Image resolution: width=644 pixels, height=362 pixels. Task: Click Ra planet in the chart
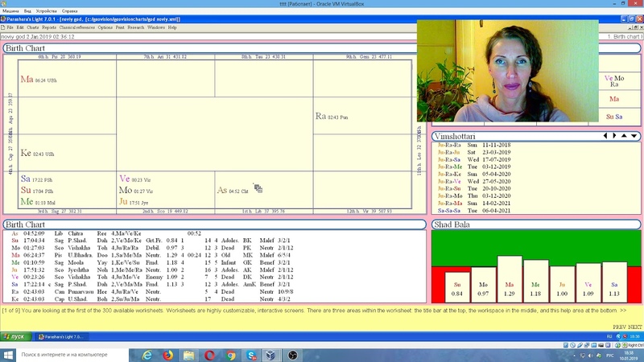coord(320,116)
